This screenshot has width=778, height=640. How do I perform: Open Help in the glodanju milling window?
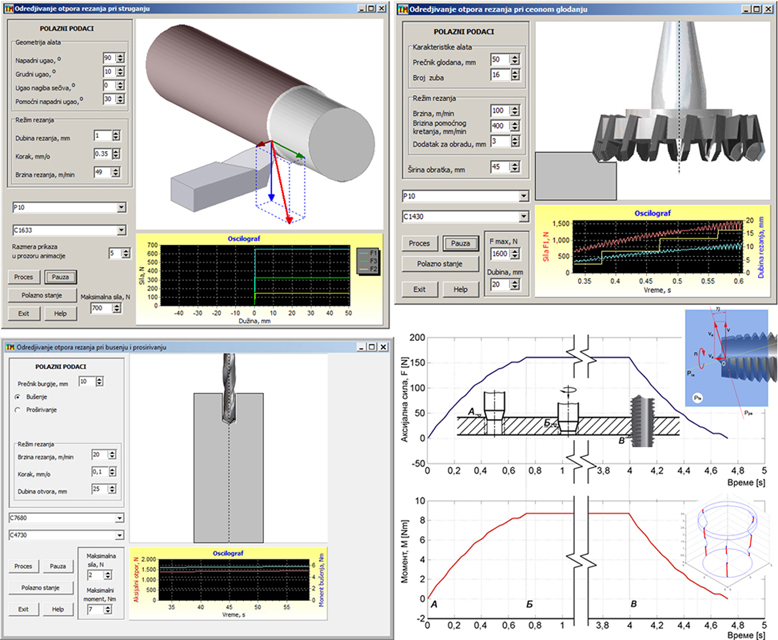click(x=462, y=289)
